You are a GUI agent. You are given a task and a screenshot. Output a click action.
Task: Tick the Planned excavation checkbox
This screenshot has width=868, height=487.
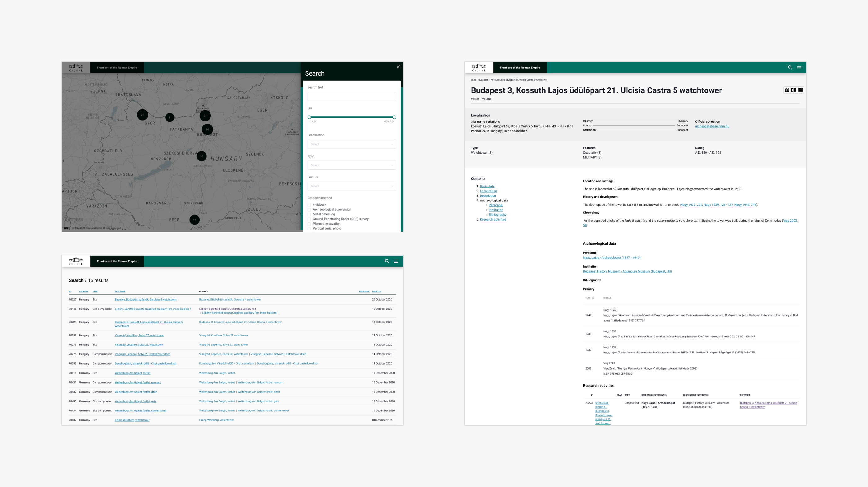(309, 224)
